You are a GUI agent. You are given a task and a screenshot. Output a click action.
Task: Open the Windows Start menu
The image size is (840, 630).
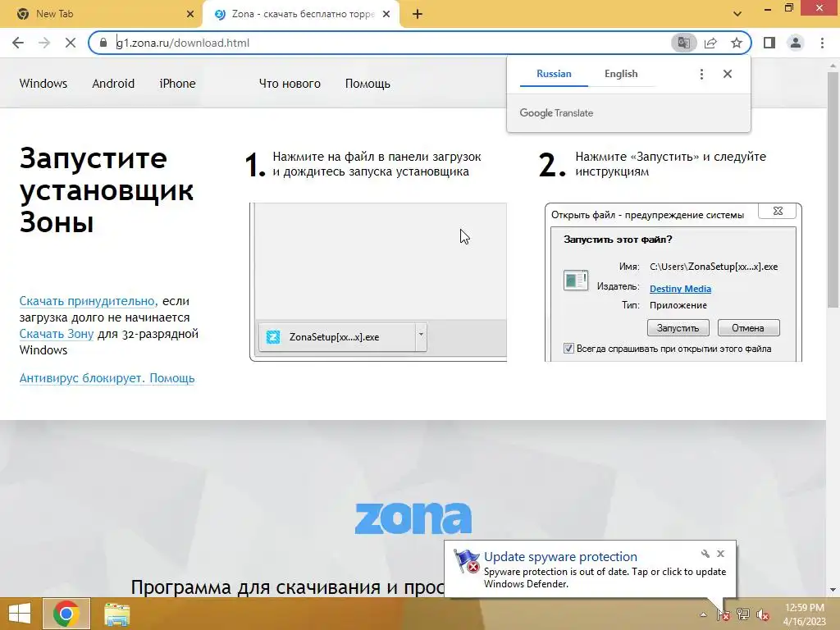pyautogui.click(x=20, y=614)
